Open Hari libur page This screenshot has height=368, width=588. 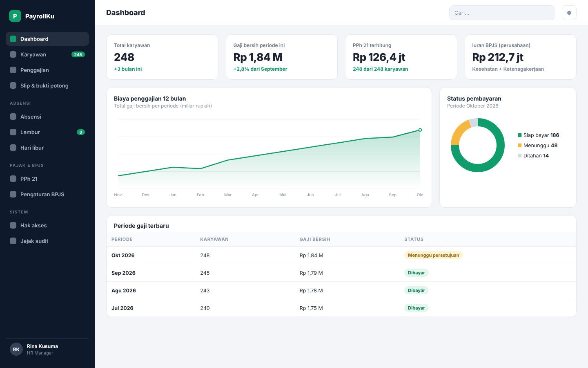coord(47,148)
